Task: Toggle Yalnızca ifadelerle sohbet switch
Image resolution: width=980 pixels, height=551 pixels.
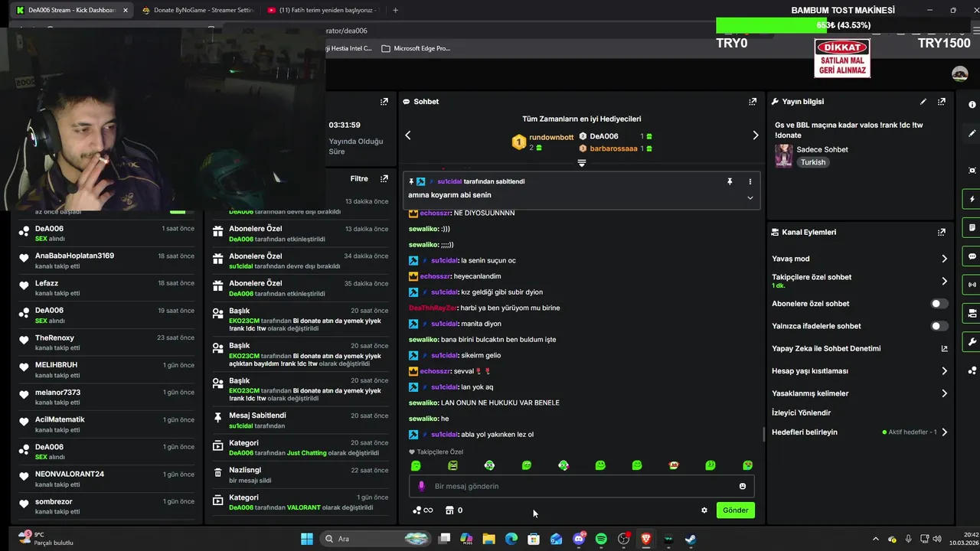Action: [x=939, y=326]
